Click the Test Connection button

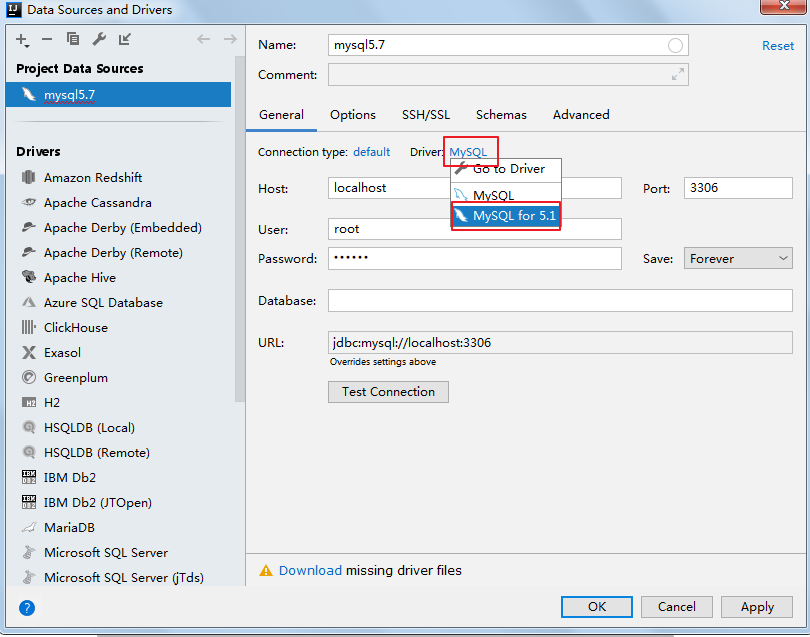(x=388, y=392)
